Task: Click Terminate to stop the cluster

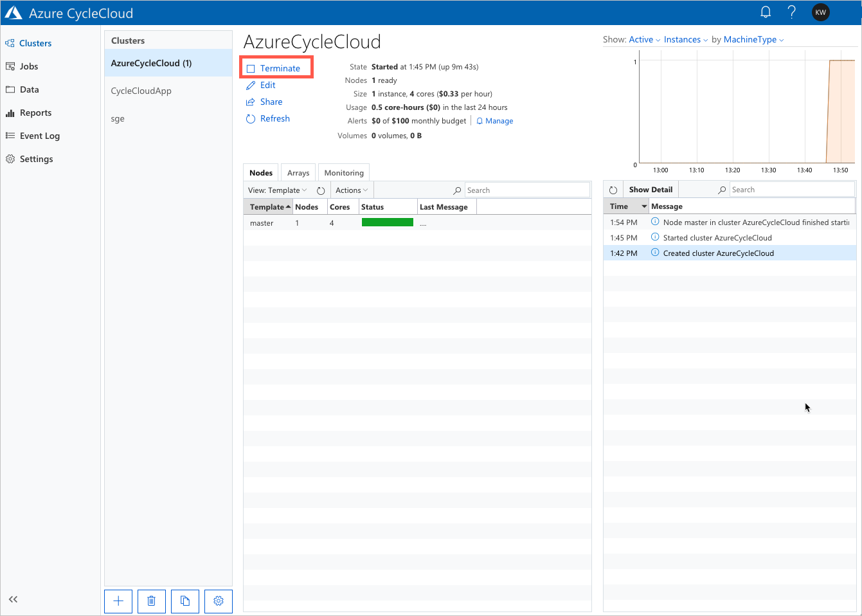Action: [x=280, y=68]
